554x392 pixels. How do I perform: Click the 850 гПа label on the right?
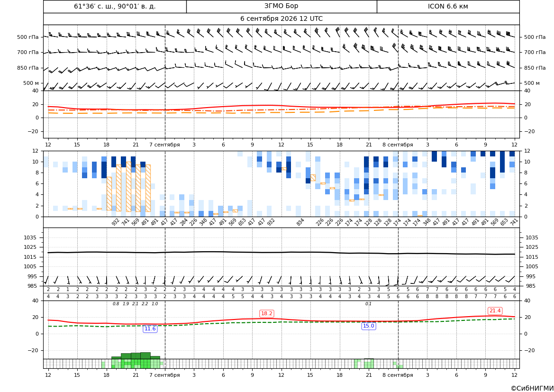pyautogui.click(x=535, y=68)
